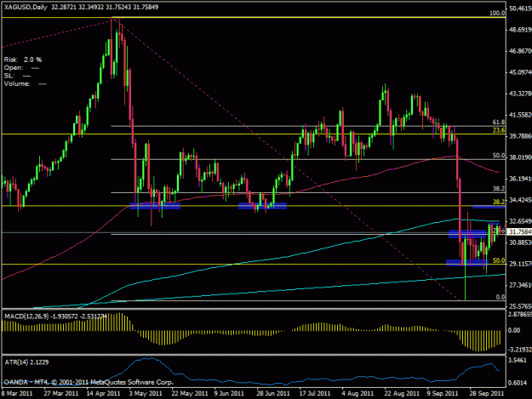Click the 25.5765 price axis value
This screenshot has width=532, height=399.
click(x=520, y=306)
